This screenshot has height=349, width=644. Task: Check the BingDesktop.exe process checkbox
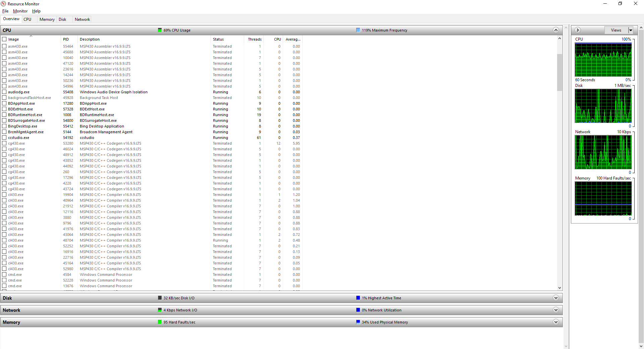click(4, 126)
